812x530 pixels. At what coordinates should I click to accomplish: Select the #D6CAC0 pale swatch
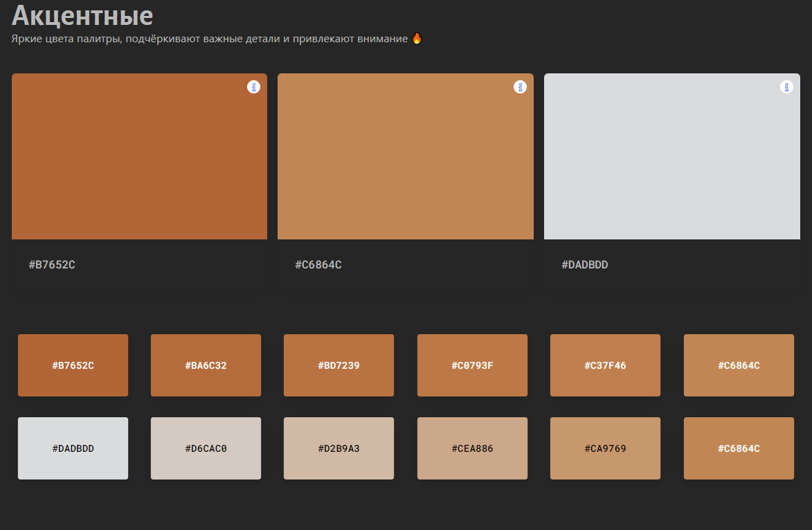click(x=206, y=448)
